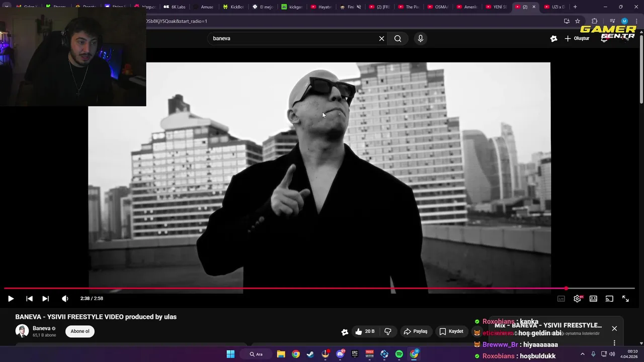Click the address bar URL
The height and width of the screenshot is (362, 644).
pyautogui.click(x=176, y=21)
